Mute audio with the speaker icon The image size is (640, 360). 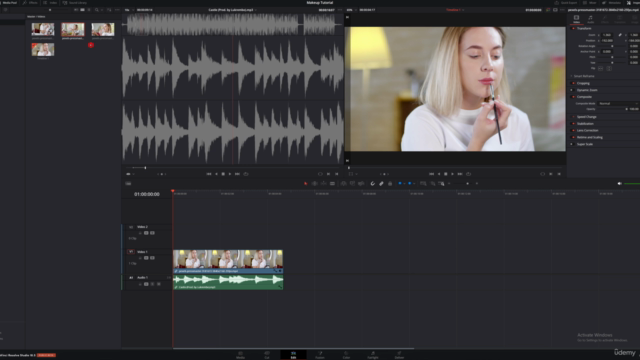coord(620,184)
